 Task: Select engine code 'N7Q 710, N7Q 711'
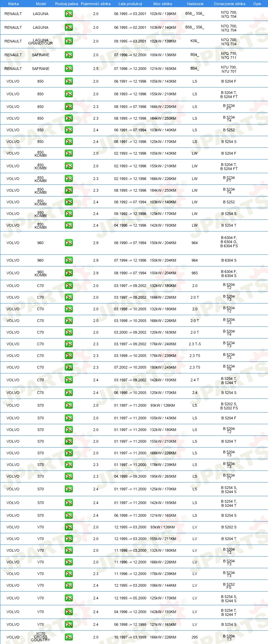(x=229, y=56)
